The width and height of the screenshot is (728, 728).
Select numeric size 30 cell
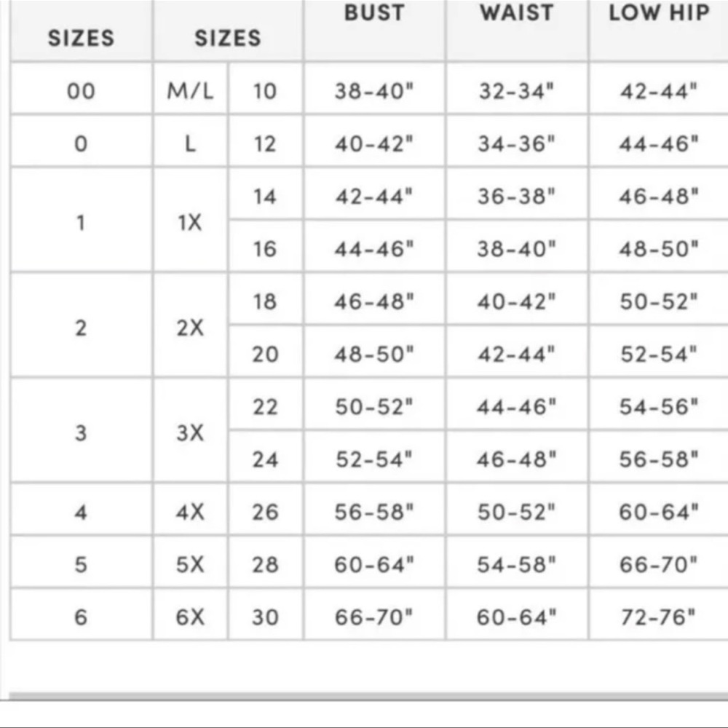[265, 617]
